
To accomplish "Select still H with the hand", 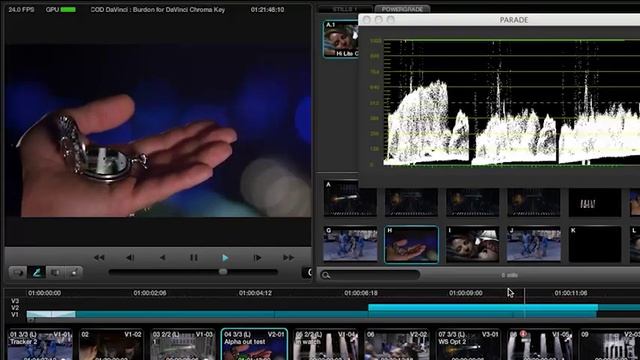I will pos(411,244).
